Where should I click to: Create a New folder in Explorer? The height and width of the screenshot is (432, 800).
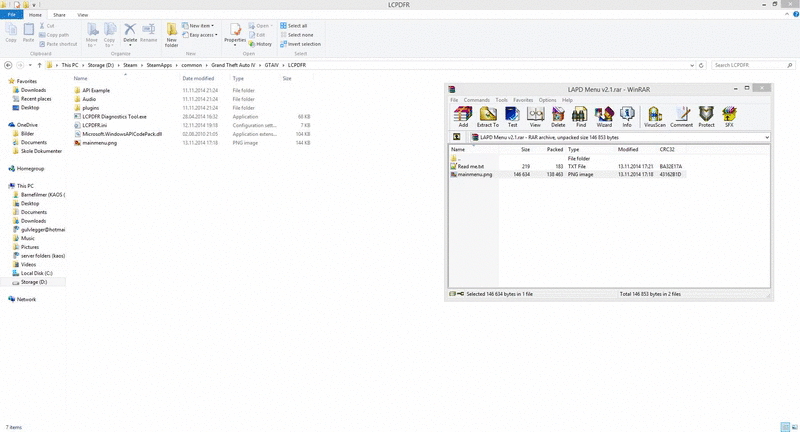click(171, 35)
